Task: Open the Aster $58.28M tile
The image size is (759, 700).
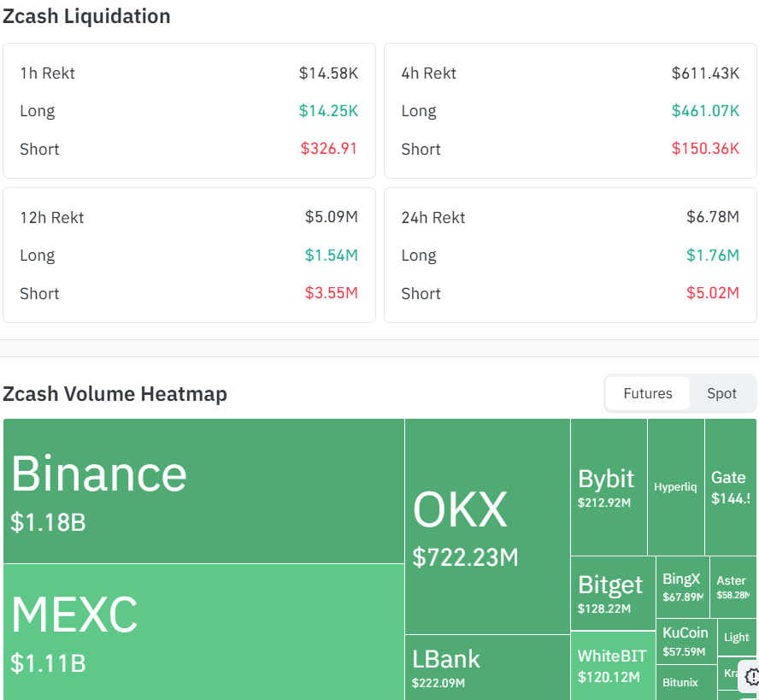Action: pyautogui.click(x=733, y=587)
